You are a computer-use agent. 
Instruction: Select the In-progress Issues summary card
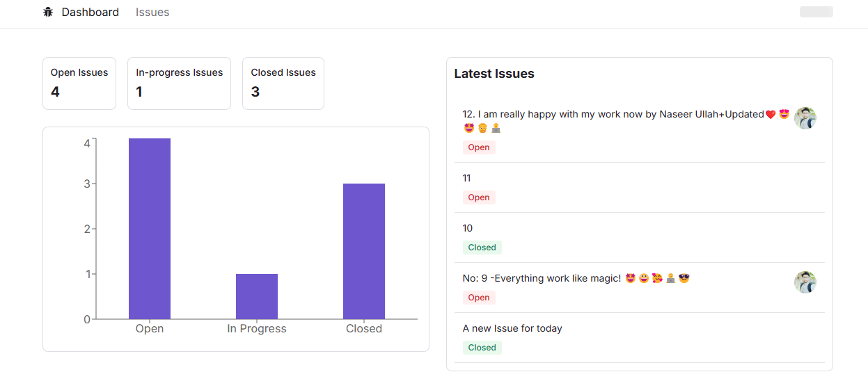(x=179, y=83)
